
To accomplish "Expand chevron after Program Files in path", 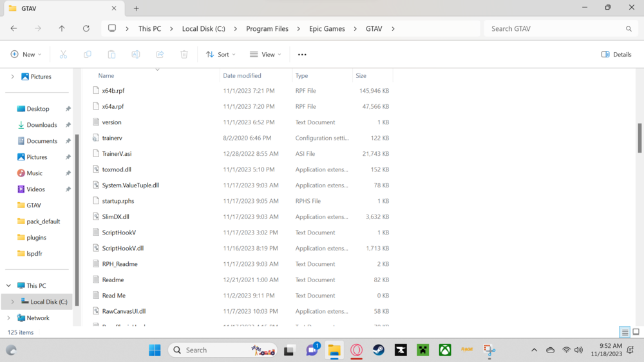I will pyautogui.click(x=299, y=29).
